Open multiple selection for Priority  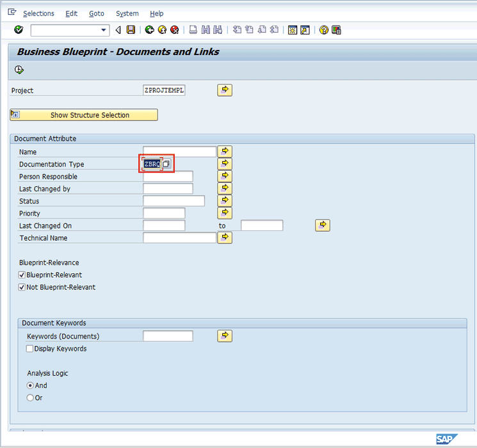pyautogui.click(x=225, y=212)
